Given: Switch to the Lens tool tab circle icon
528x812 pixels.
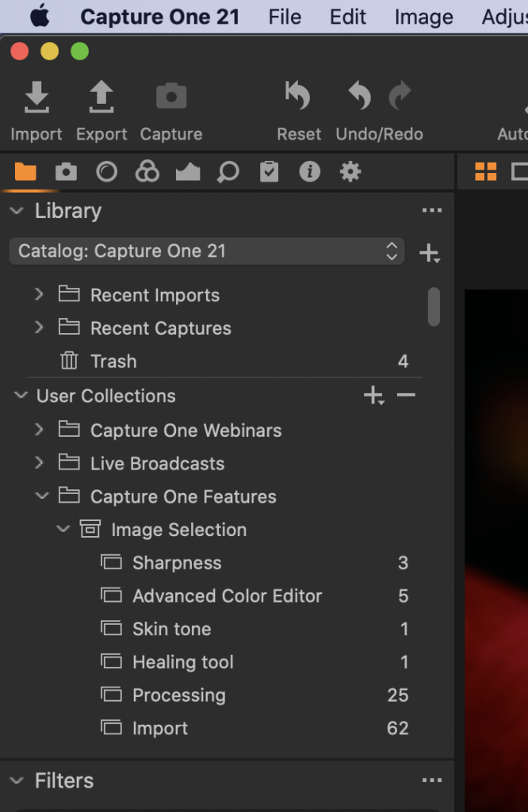Looking at the screenshot, I should (x=107, y=171).
